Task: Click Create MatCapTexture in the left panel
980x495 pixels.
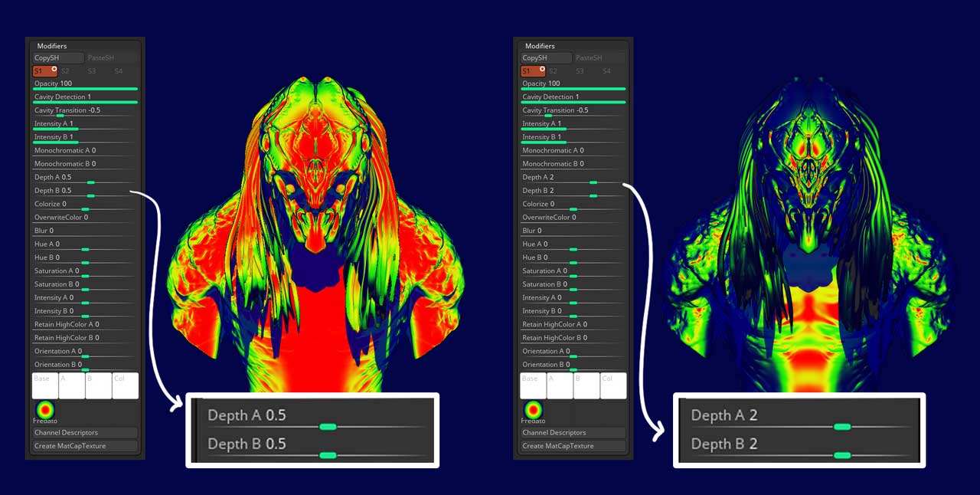Action: [85, 446]
